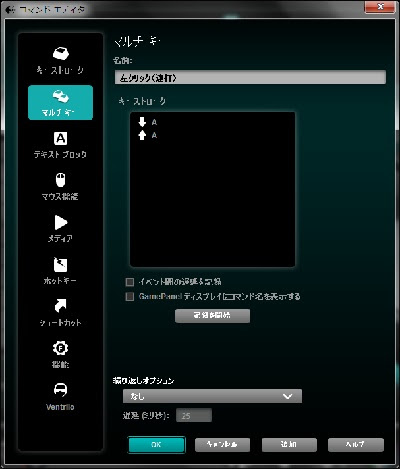Select the key-down A arrow entry
400x469 pixels.
[148, 122]
